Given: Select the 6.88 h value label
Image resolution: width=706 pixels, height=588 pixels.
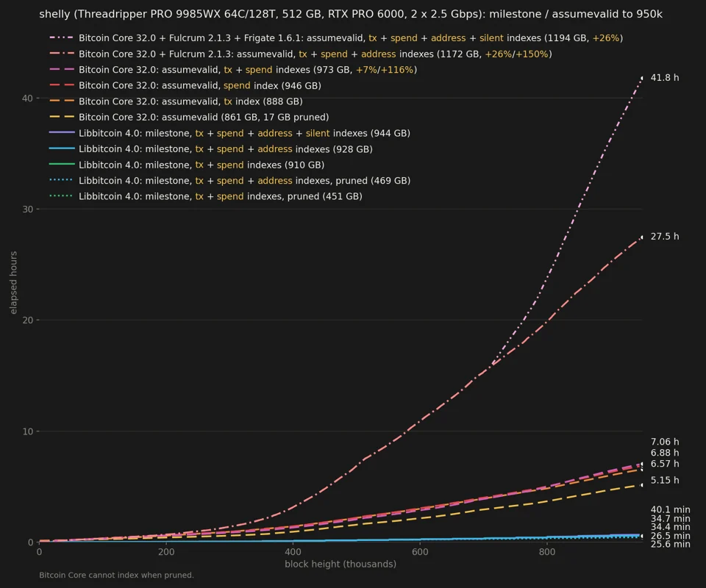Looking at the screenshot, I should (665, 453).
